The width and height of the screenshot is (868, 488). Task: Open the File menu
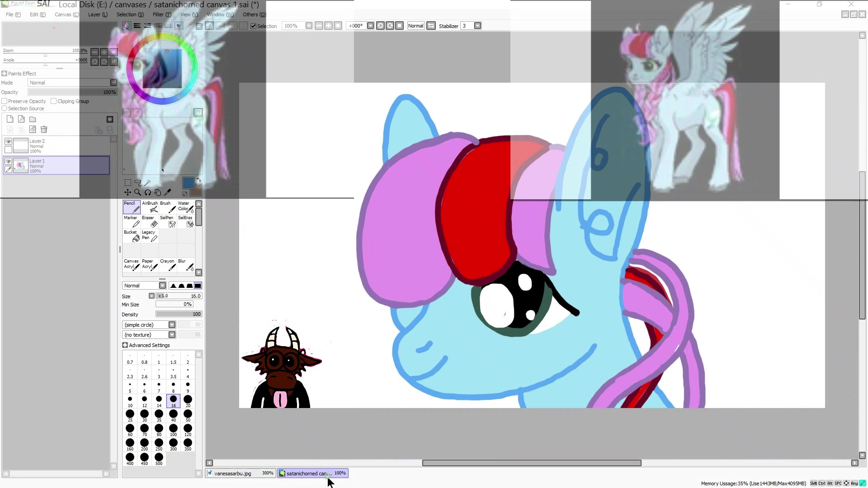(x=13, y=14)
